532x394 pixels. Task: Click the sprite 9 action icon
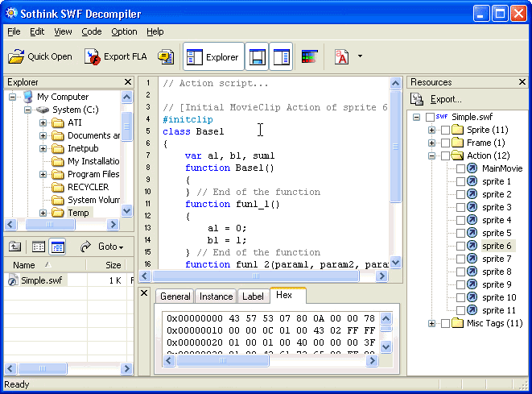click(472, 284)
